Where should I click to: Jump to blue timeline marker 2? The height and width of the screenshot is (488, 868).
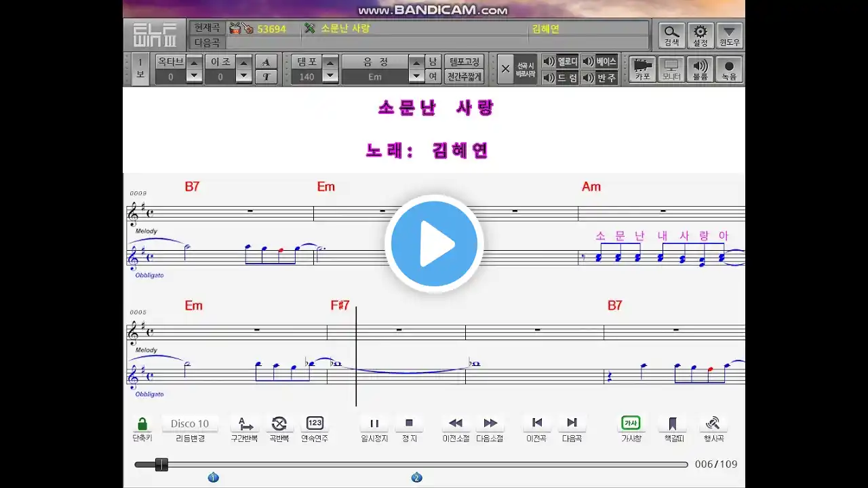coord(416,478)
